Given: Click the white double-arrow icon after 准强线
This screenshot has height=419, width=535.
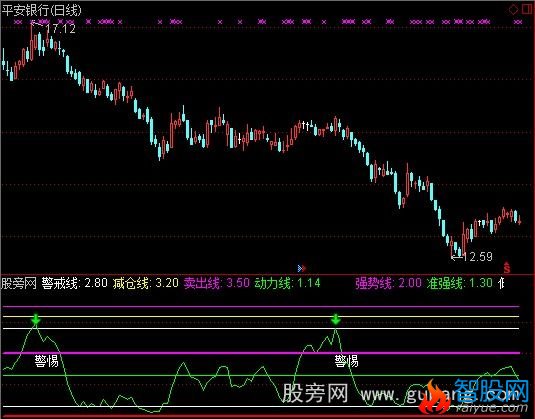Looking at the screenshot, I should pyautogui.click(x=501, y=283).
